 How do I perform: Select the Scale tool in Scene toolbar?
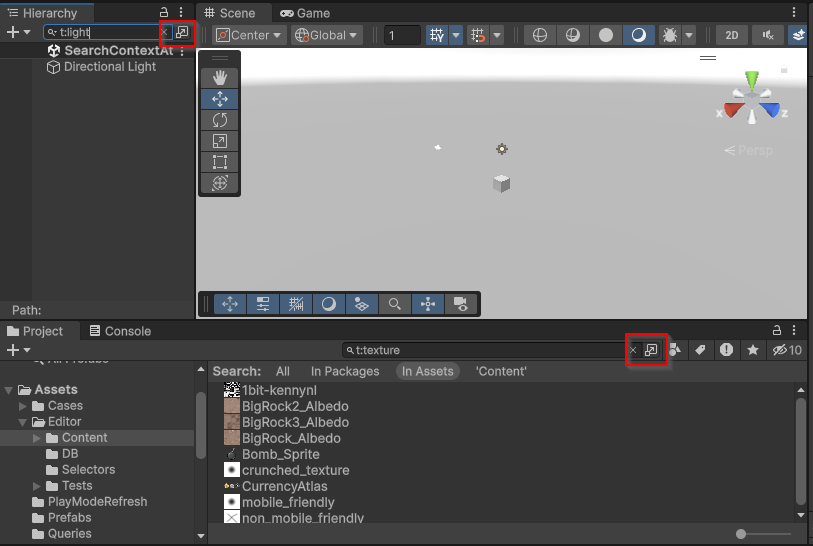[220, 141]
